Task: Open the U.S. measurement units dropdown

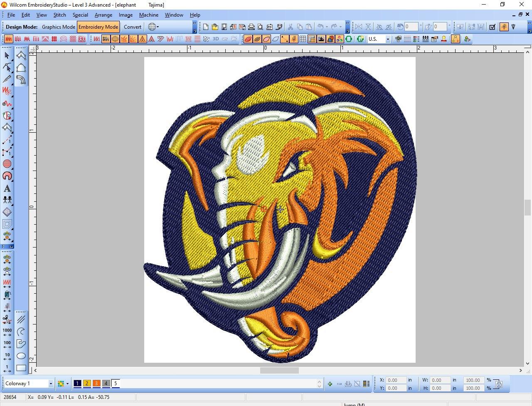Action: coord(388,39)
